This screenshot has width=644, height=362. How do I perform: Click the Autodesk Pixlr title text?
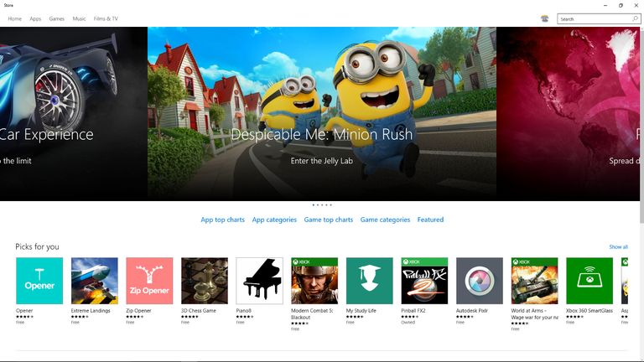(x=472, y=311)
